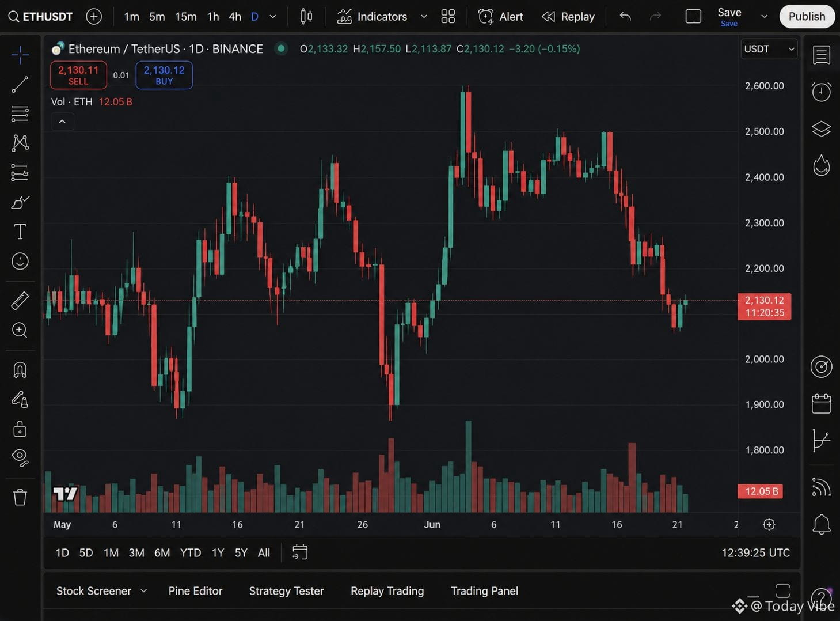Switch to 1h timeframe

(x=213, y=17)
